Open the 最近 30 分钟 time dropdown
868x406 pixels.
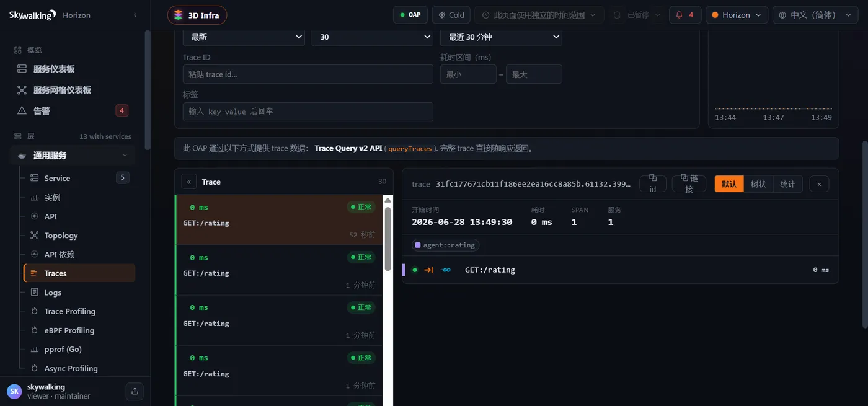pyautogui.click(x=501, y=37)
